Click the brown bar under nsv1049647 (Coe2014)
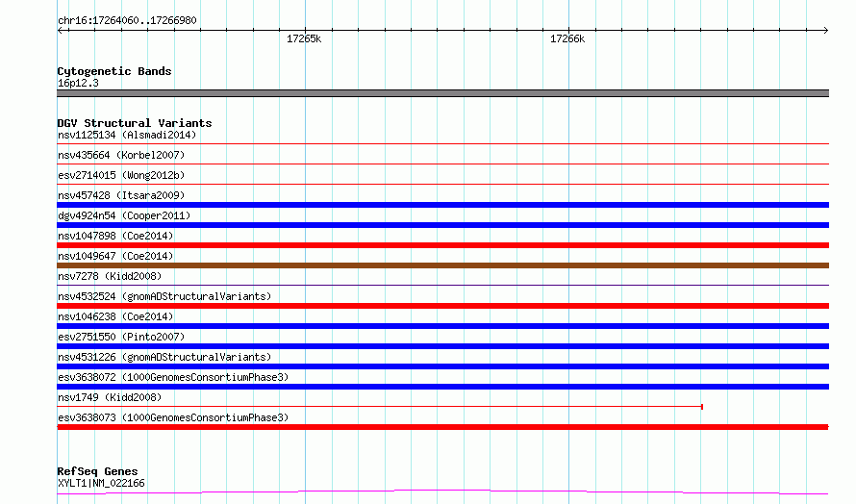This screenshot has width=856, height=504. coord(442,265)
